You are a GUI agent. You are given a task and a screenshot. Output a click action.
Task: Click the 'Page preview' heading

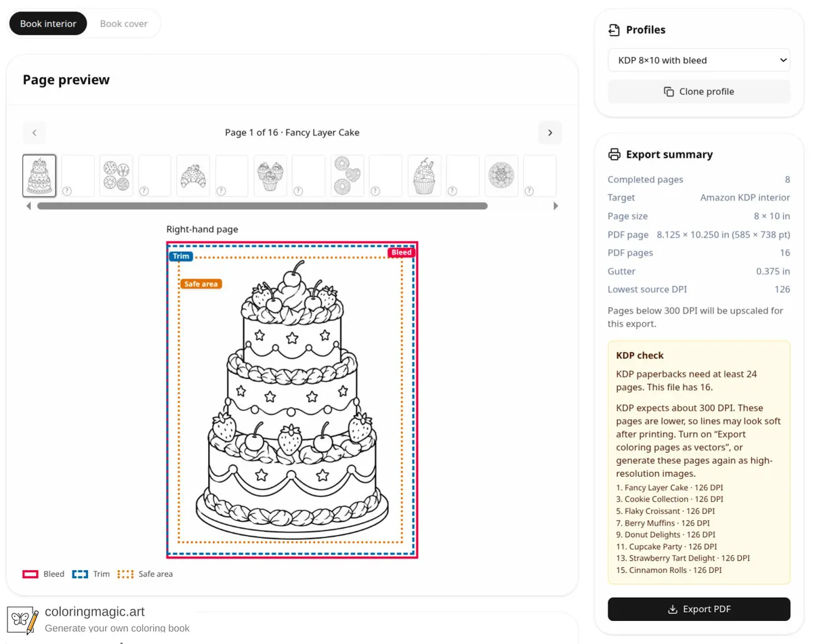[66, 79]
